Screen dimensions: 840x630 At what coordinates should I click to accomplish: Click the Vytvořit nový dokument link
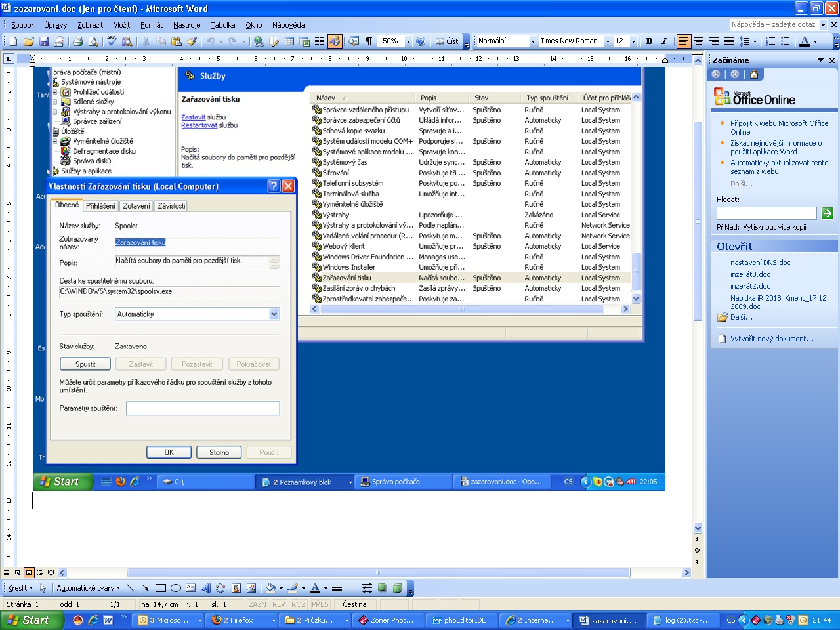[772, 339]
